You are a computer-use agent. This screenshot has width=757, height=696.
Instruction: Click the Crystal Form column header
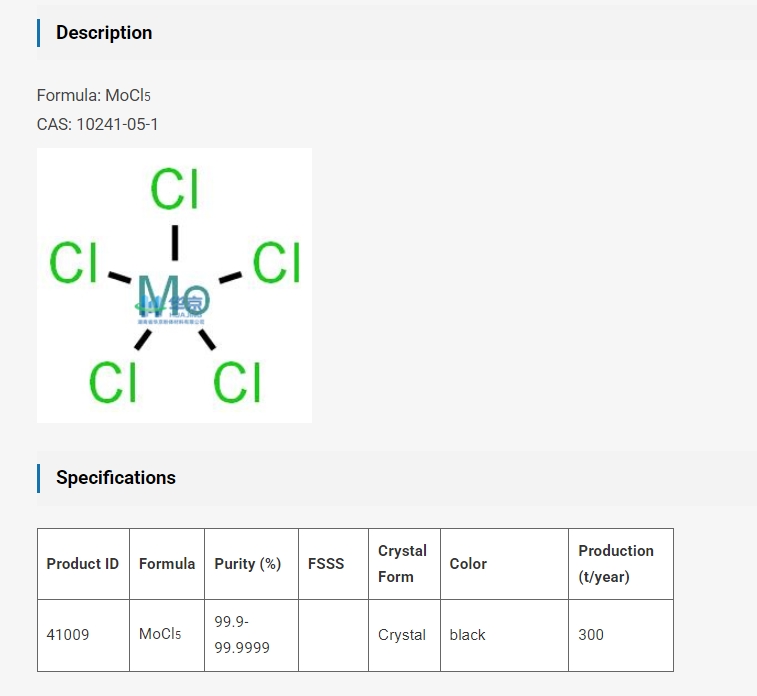click(x=402, y=564)
